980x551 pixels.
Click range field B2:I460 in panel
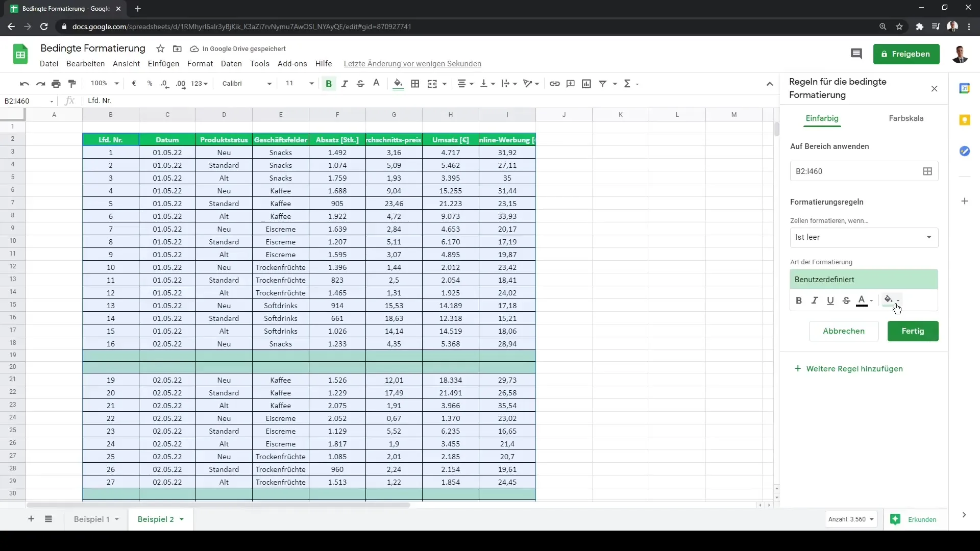click(864, 171)
